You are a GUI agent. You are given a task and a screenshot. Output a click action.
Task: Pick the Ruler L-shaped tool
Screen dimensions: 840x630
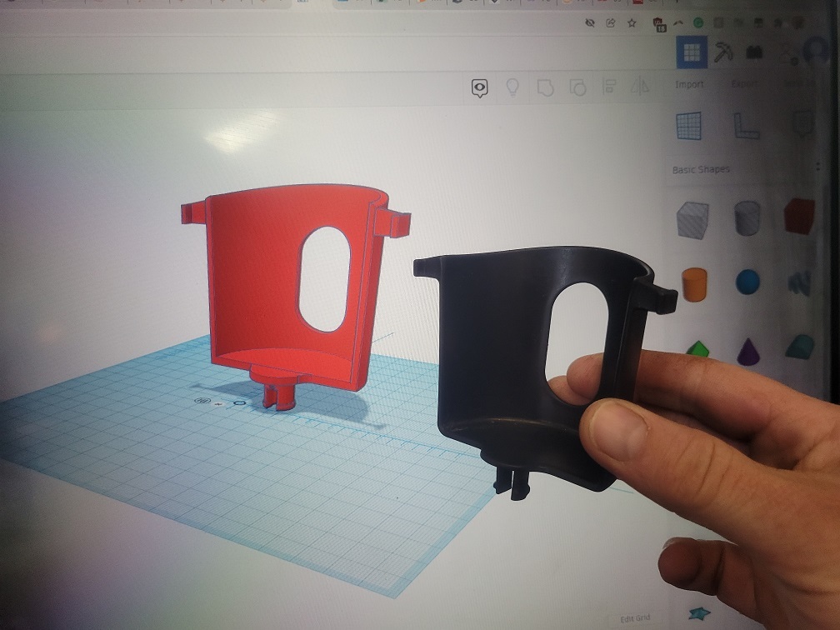point(746,126)
